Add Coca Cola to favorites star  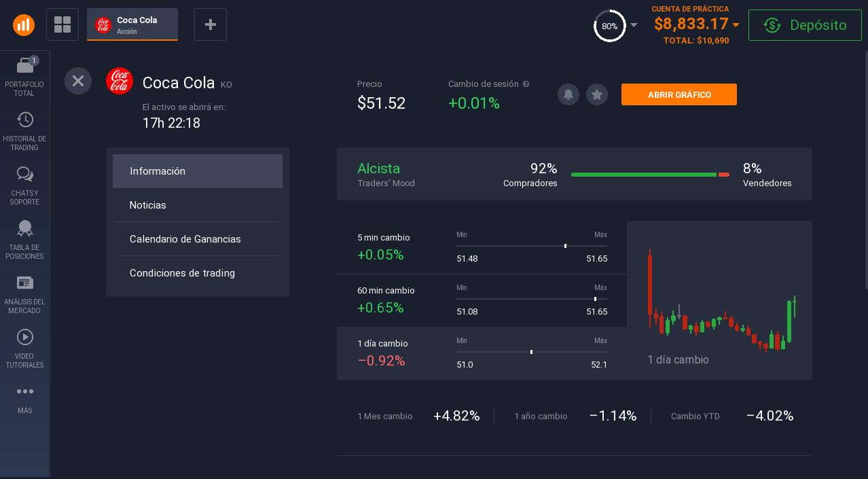(597, 94)
